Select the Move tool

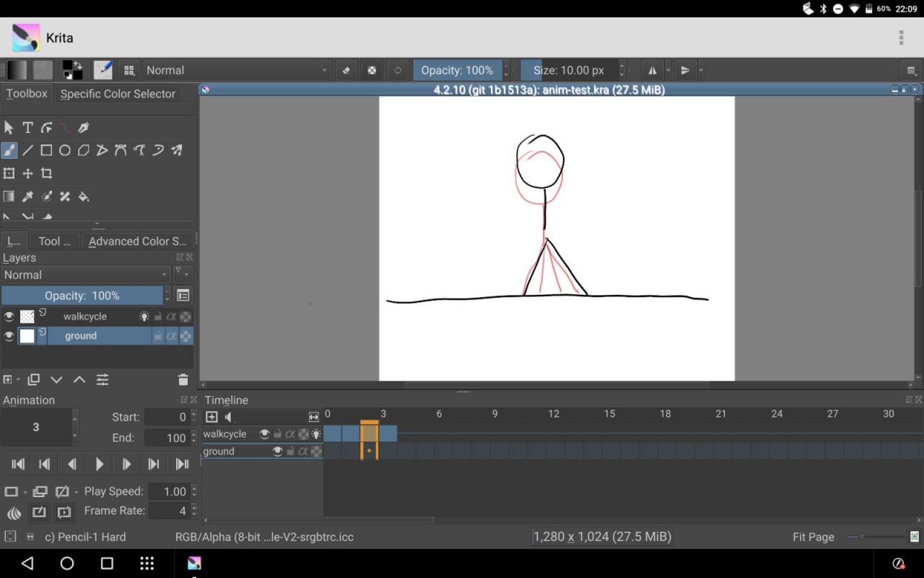pyautogui.click(x=27, y=173)
